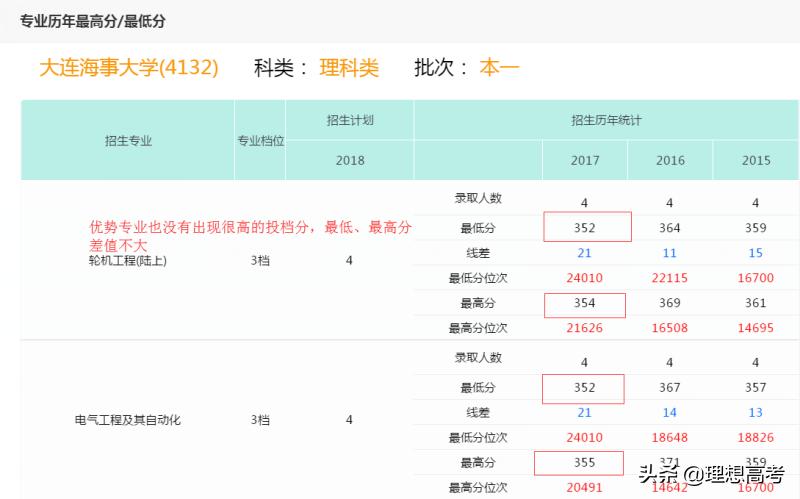Screen dimensions: 800x499
Task: Click the 本一 batch value
Action: (x=499, y=67)
